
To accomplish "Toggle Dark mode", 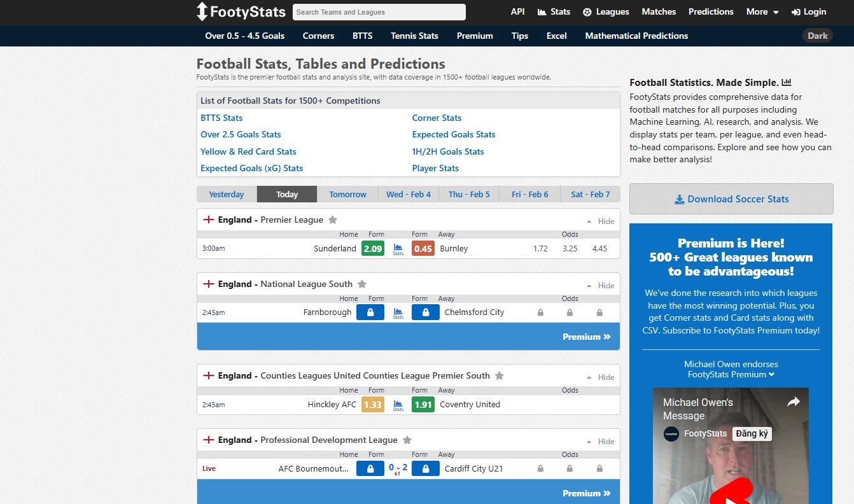I will click(817, 36).
